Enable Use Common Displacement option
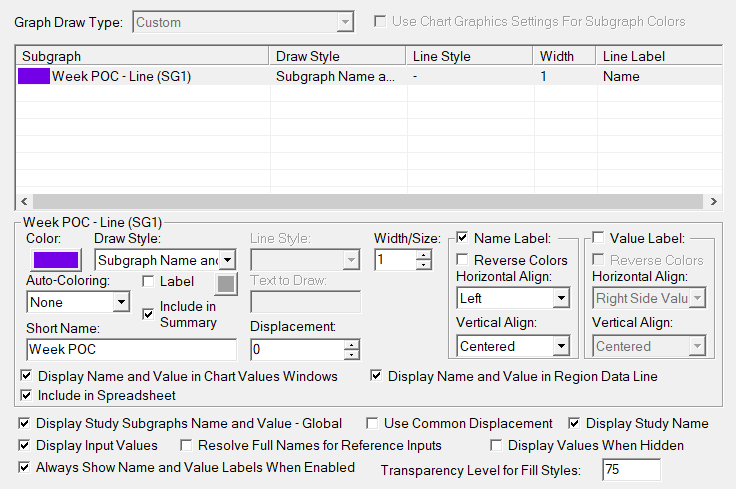 point(373,423)
